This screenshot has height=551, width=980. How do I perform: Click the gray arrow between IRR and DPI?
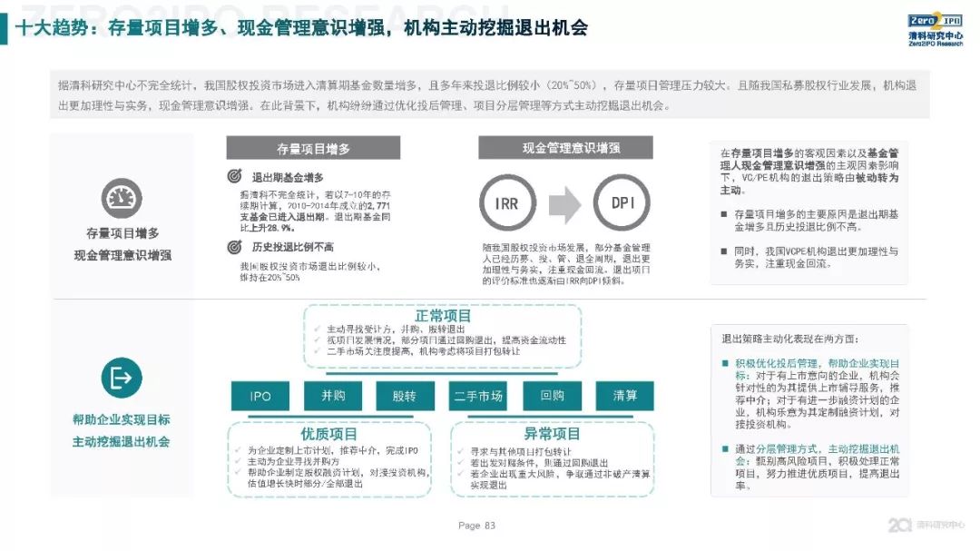[565, 203]
